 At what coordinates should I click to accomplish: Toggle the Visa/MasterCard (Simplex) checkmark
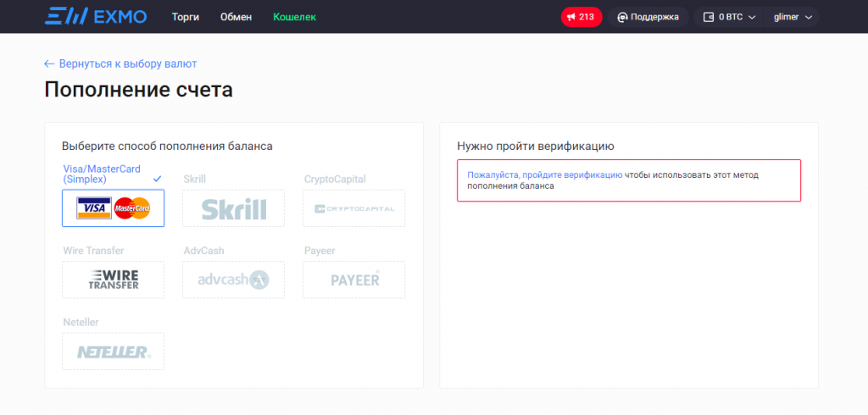157,180
